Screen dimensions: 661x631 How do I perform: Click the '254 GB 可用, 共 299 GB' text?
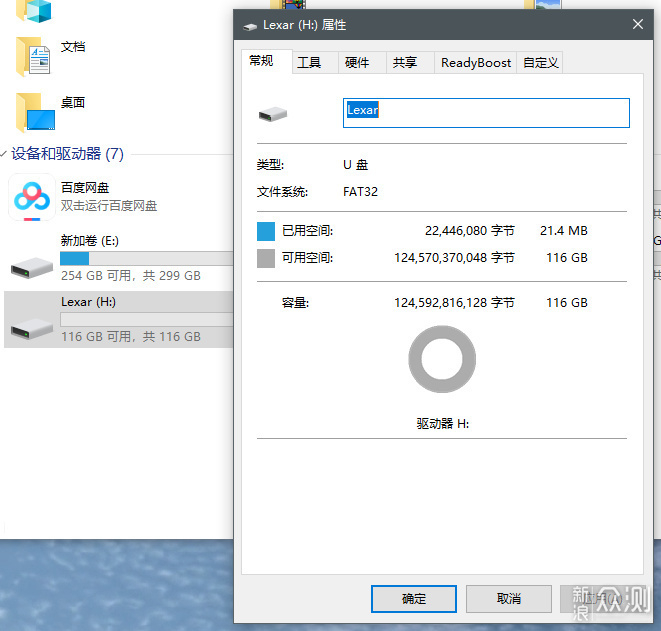pos(131,276)
